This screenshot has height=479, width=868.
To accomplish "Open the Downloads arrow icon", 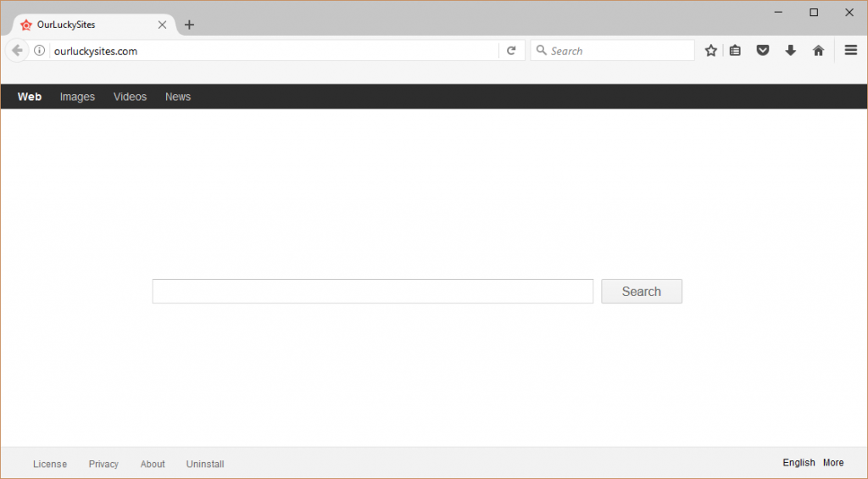I will coord(791,51).
